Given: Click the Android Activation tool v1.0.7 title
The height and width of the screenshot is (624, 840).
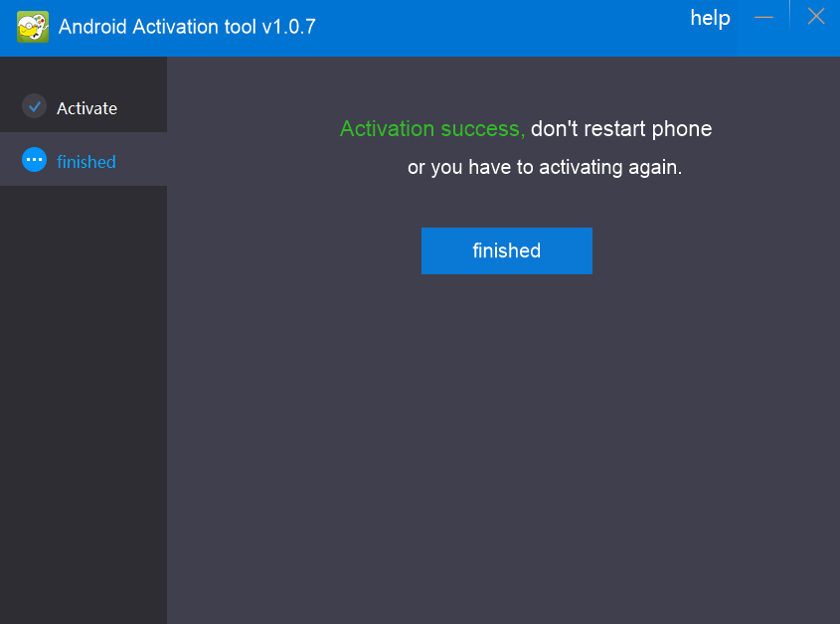Looking at the screenshot, I should 187,27.
